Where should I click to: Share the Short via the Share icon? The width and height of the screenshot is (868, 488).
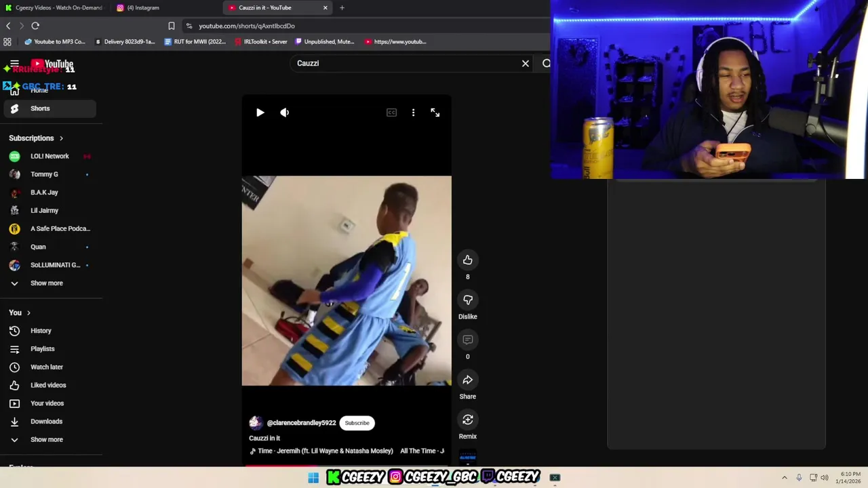tap(467, 380)
